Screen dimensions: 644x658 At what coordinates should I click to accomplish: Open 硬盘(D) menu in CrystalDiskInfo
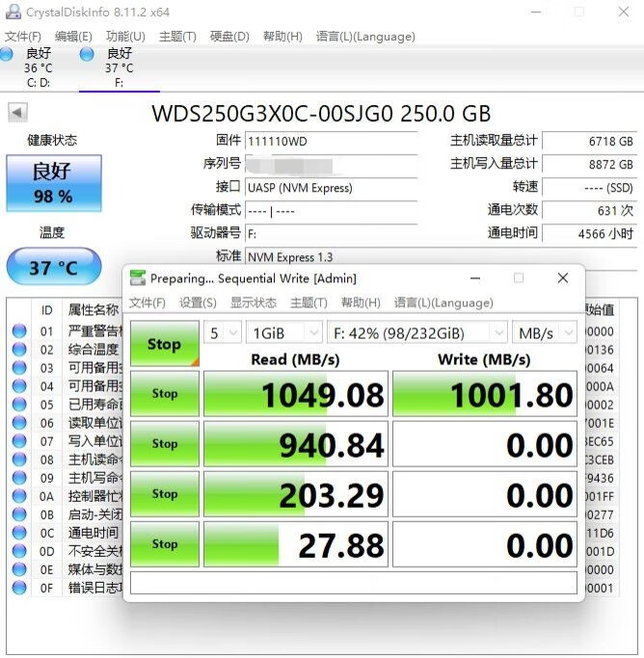[229, 37]
